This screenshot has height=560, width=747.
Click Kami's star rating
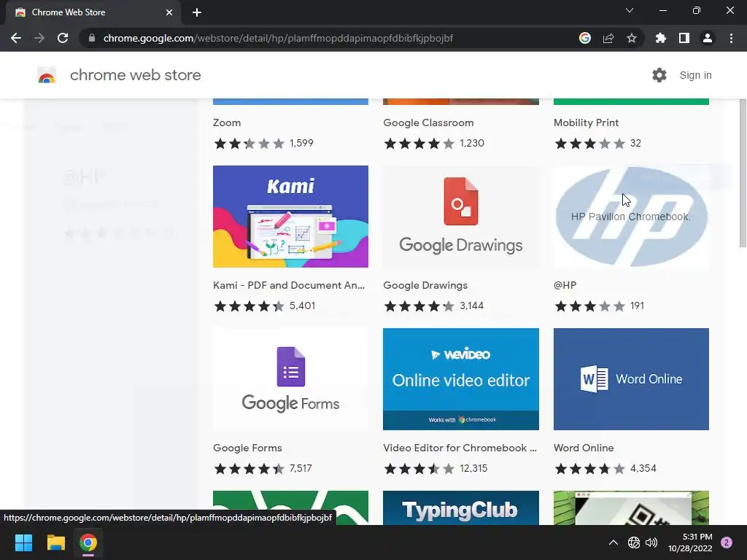249,306
